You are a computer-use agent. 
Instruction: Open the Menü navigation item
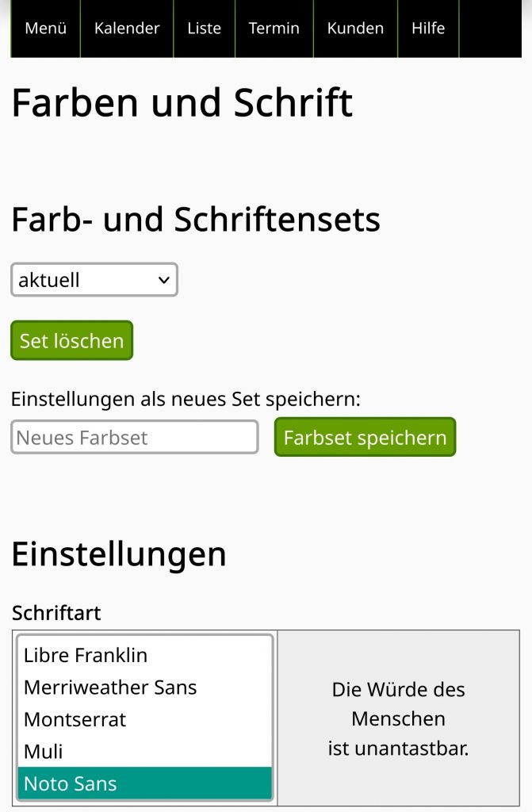46,29
